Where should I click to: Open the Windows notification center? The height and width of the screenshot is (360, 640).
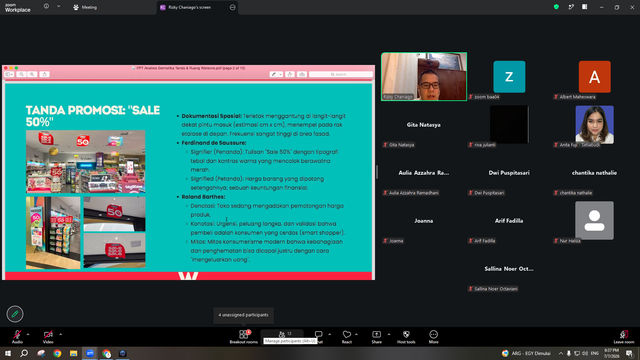[629, 353]
